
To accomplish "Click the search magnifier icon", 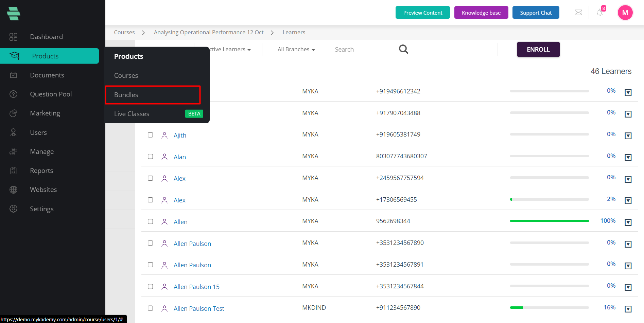I will [403, 49].
